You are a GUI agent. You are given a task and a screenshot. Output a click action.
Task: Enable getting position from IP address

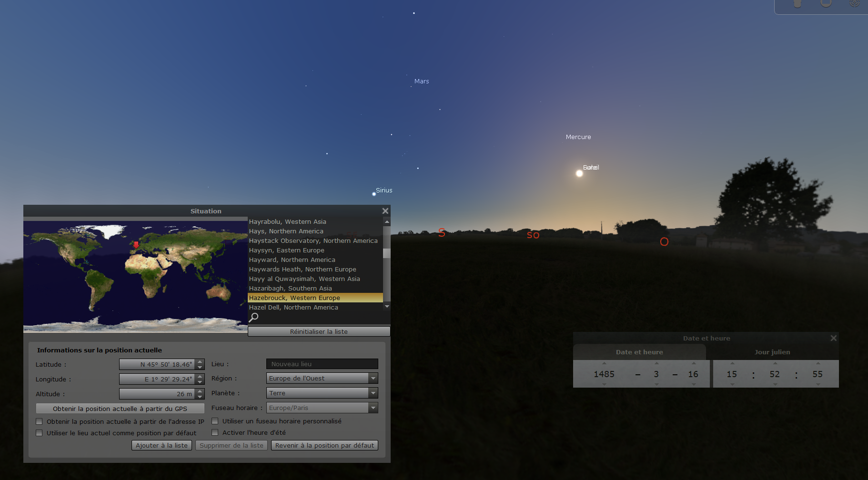[x=40, y=421]
